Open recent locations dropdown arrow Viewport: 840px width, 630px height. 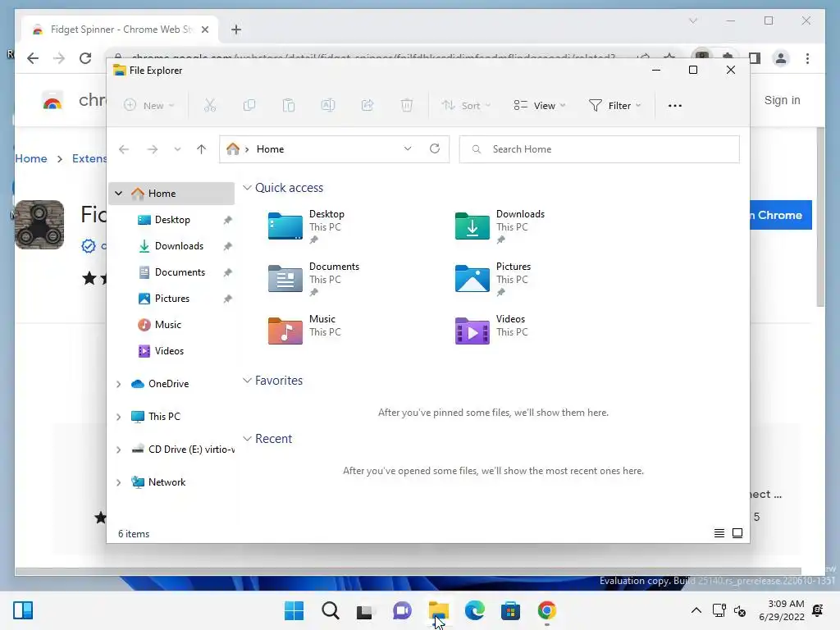[x=177, y=149]
